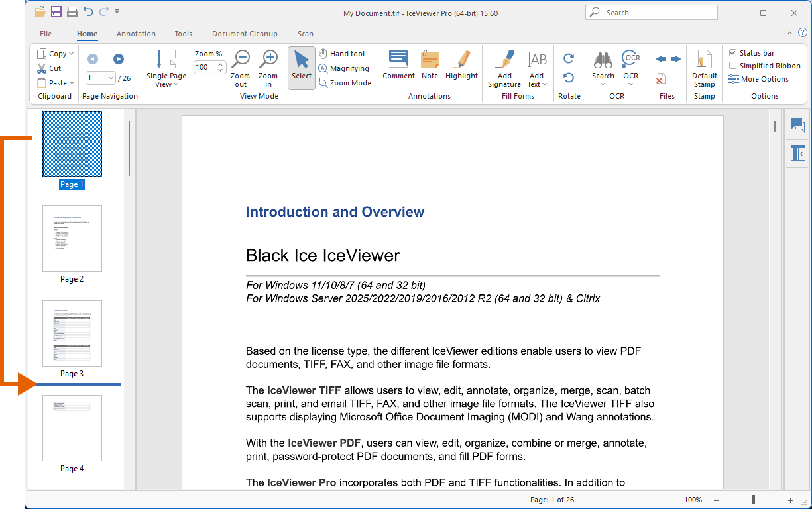This screenshot has width=812, height=509.
Task: Add a Note annotation
Action: click(430, 65)
